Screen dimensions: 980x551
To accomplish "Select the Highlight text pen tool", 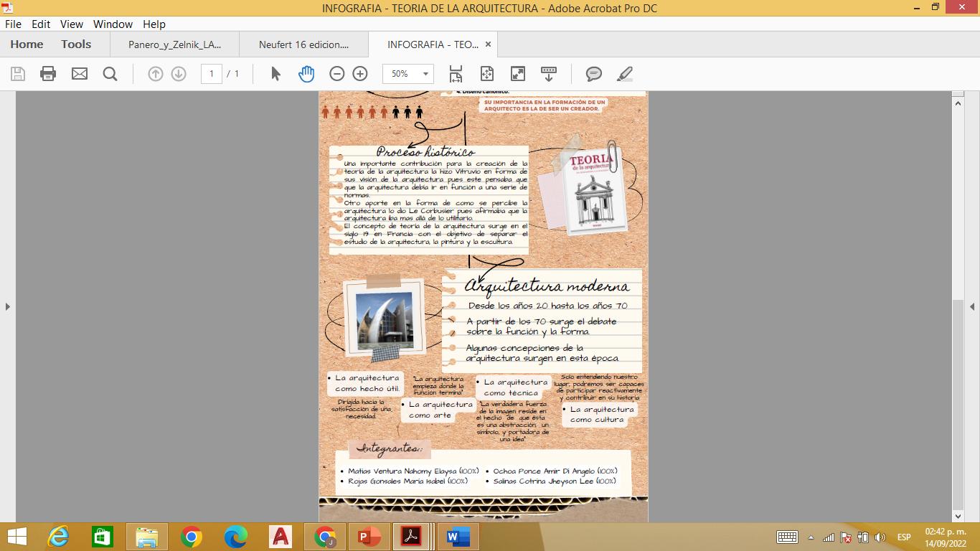I will pyautogui.click(x=625, y=73).
